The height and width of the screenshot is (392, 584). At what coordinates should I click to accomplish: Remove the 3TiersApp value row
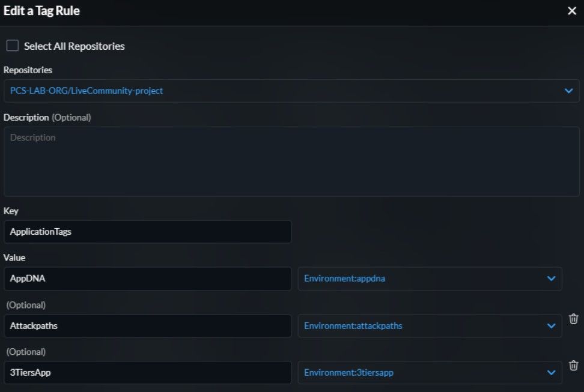(x=573, y=366)
